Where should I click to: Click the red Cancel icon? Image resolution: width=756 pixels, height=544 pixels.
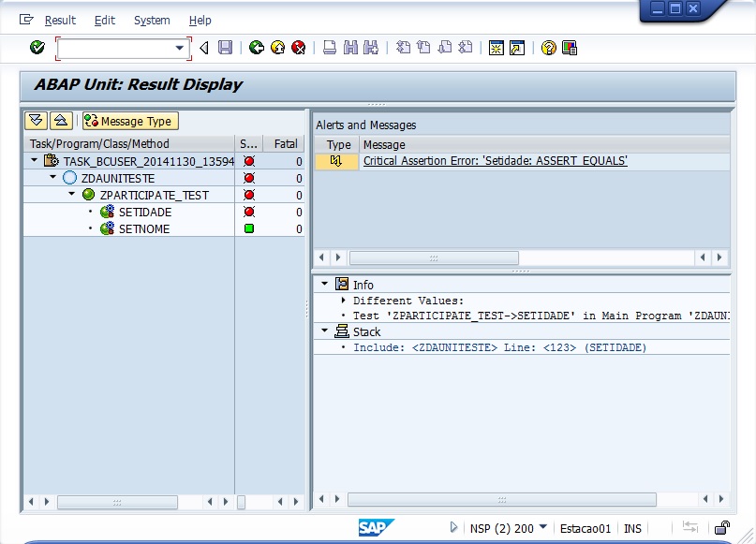(x=298, y=48)
